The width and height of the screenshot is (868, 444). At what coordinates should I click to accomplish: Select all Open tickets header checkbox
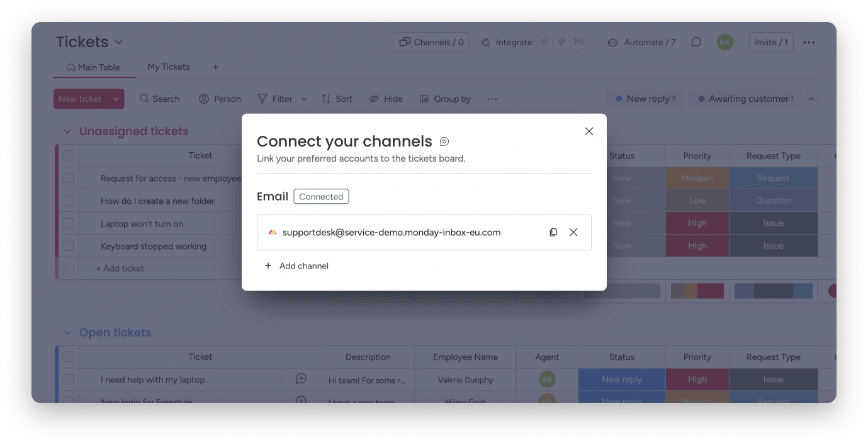pyautogui.click(x=69, y=357)
